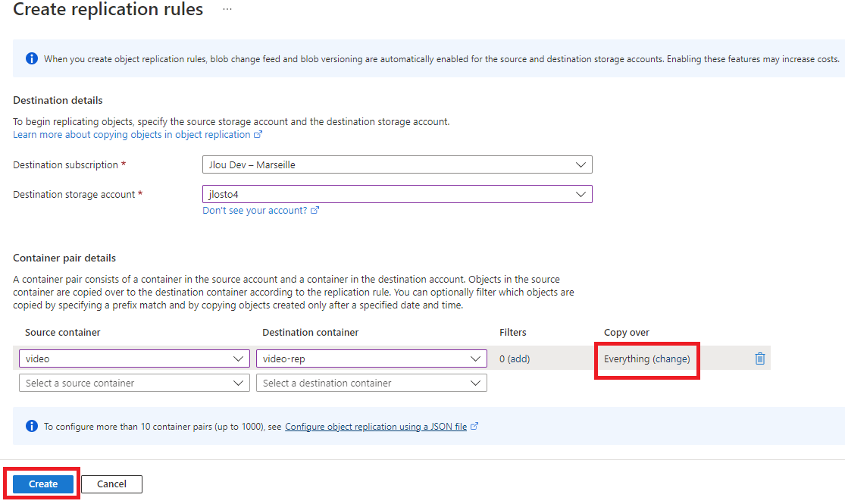Open the 'Don't see your account?' link

255,210
